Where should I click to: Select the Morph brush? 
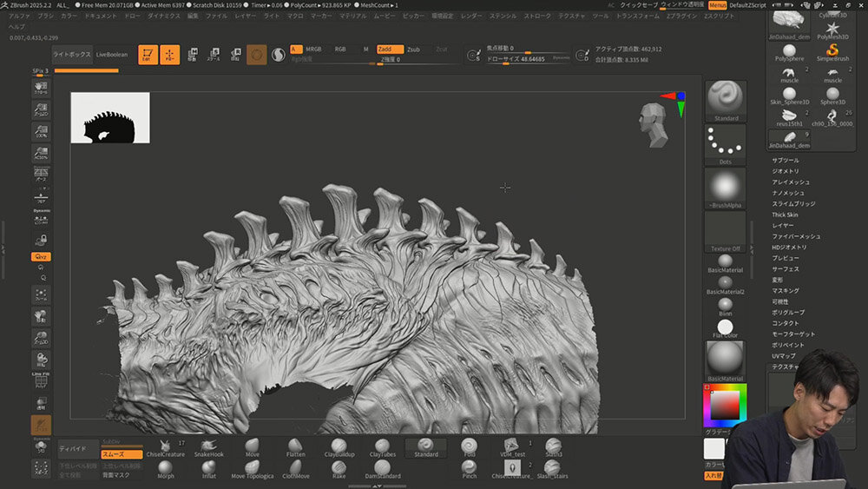(165, 470)
